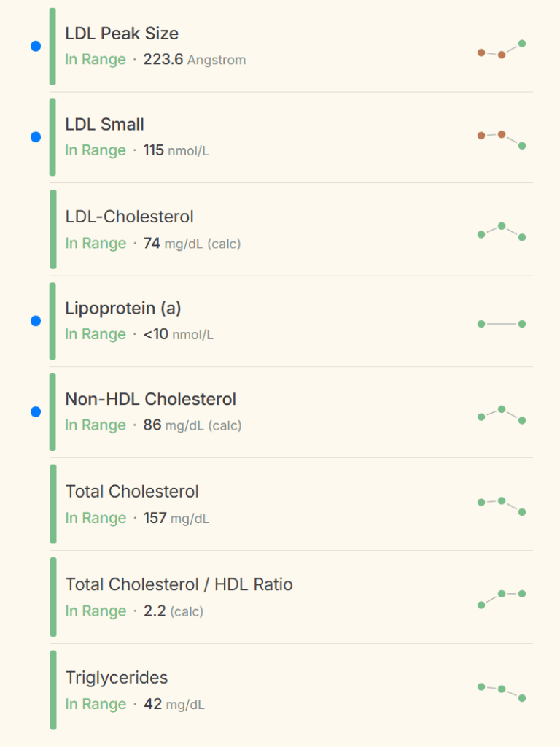The image size is (560, 747).
Task: Open the Lipoprotein (a) result
Action: 123,309
